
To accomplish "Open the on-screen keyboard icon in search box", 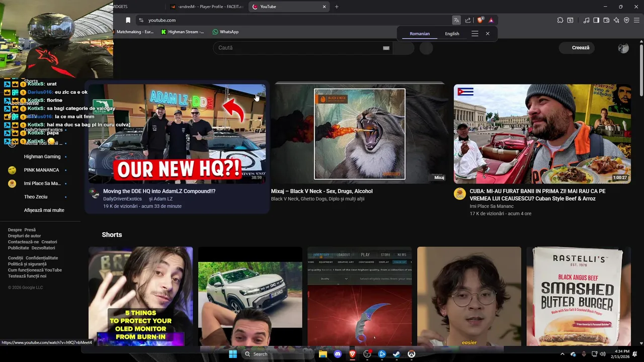I will pyautogui.click(x=386, y=48).
